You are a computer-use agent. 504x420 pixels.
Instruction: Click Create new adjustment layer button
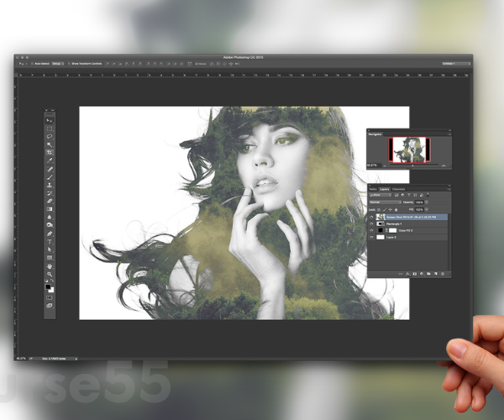pos(422,274)
